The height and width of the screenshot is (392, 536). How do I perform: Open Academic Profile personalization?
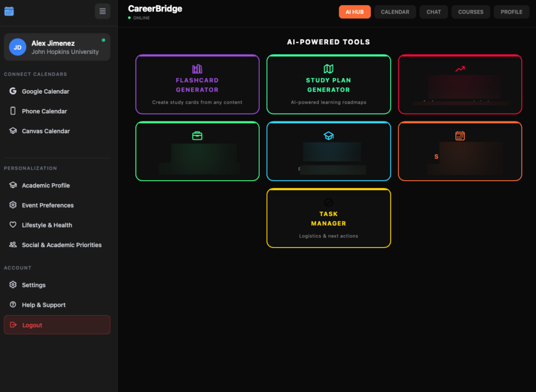[46, 186]
